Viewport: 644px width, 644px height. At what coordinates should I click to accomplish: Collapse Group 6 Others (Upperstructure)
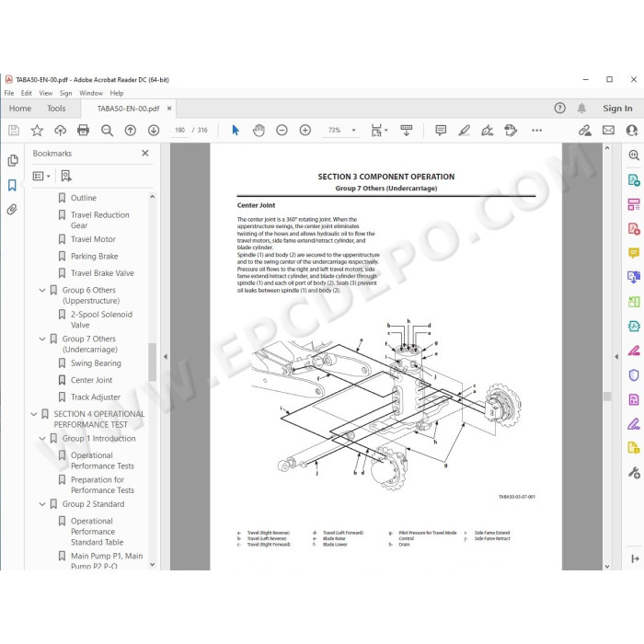(x=42, y=291)
